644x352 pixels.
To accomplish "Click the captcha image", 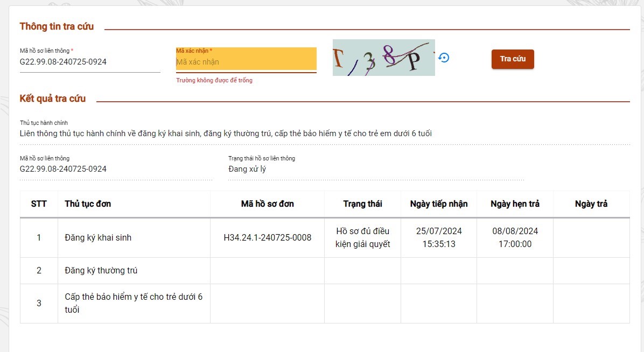I will (x=383, y=58).
